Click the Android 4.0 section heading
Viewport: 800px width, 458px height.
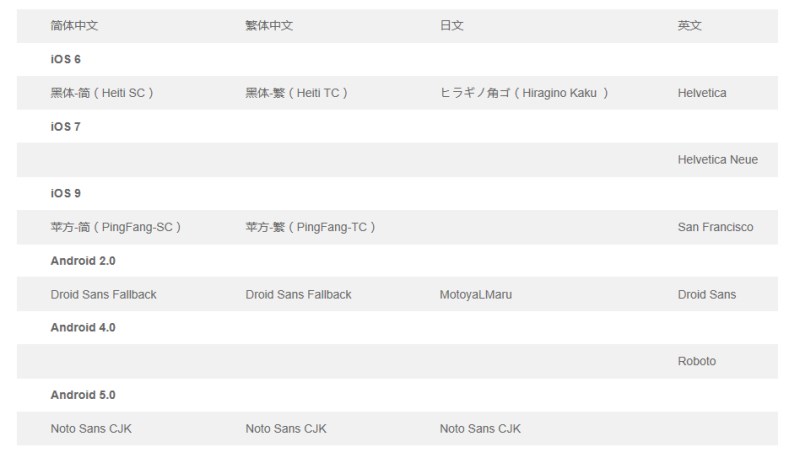[83, 327]
